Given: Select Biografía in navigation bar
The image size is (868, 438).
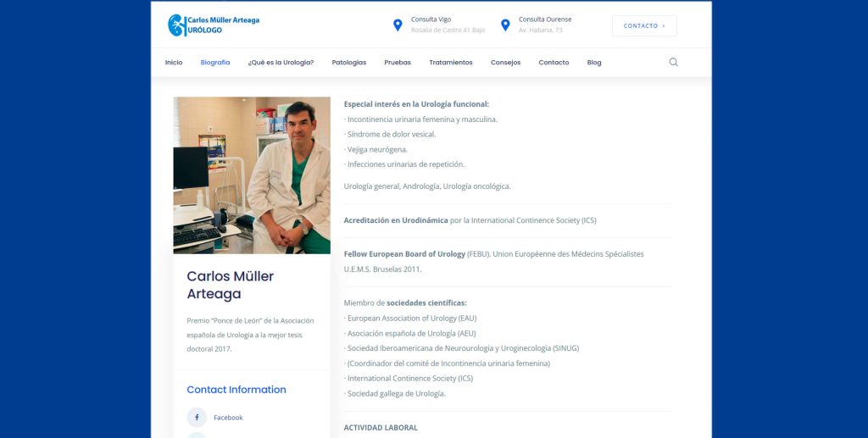Looking at the screenshot, I should tap(215, 63).
